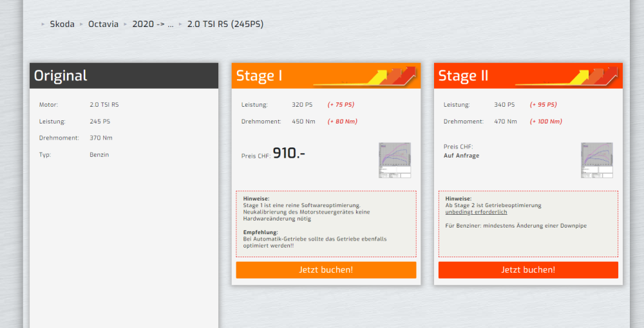Book Stage I with the orange 'Jetzt buchen!' button
The height and width of the screenshot is (328, 644).
point(326,269)
